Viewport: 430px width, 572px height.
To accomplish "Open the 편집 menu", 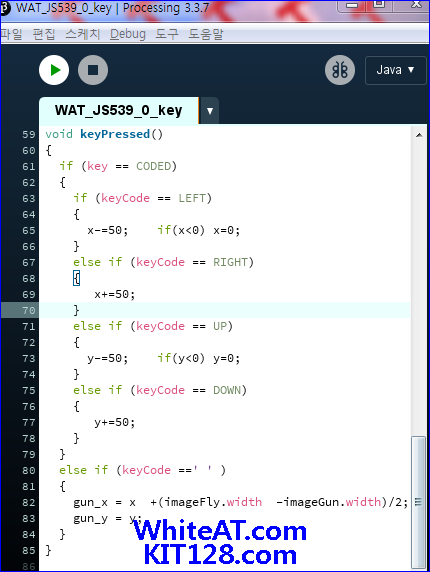I will [x=44, y=34].
